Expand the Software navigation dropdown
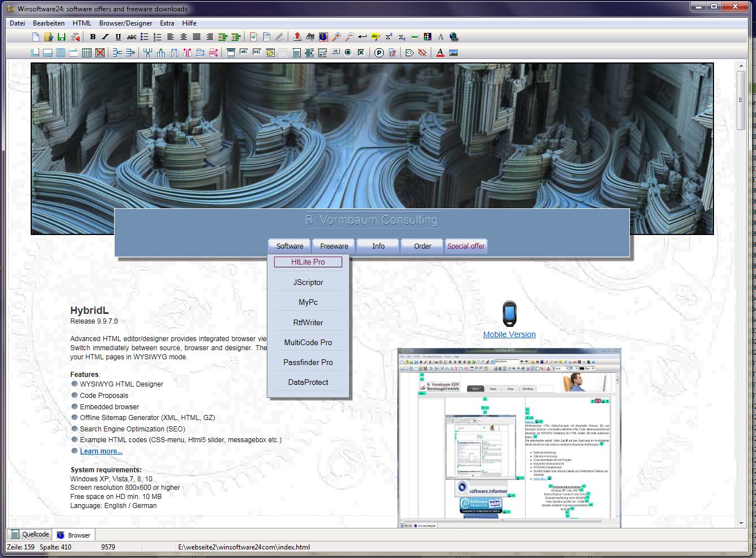 point(289,246)
